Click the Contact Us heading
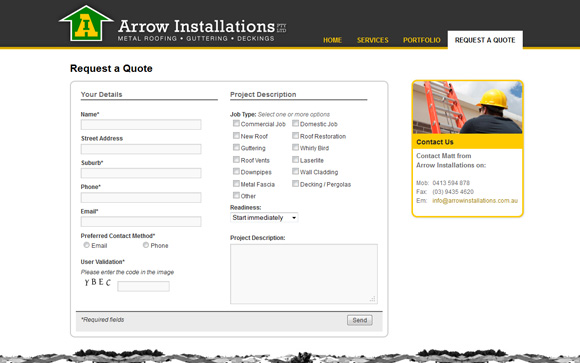This screenshot has width=580, height=363. tap(435, 142)
